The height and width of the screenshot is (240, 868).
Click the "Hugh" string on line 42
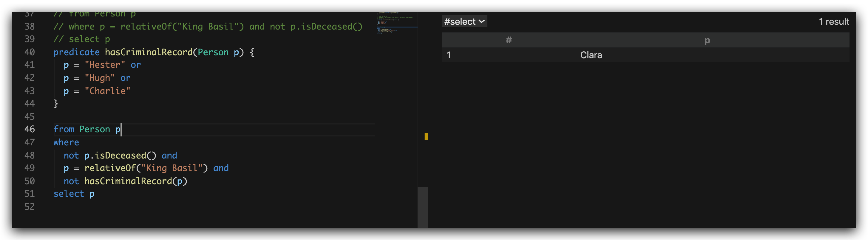99,78
